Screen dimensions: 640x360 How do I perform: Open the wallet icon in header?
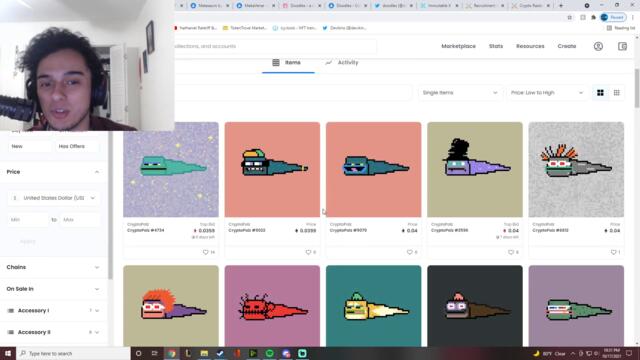coord(622,46)
